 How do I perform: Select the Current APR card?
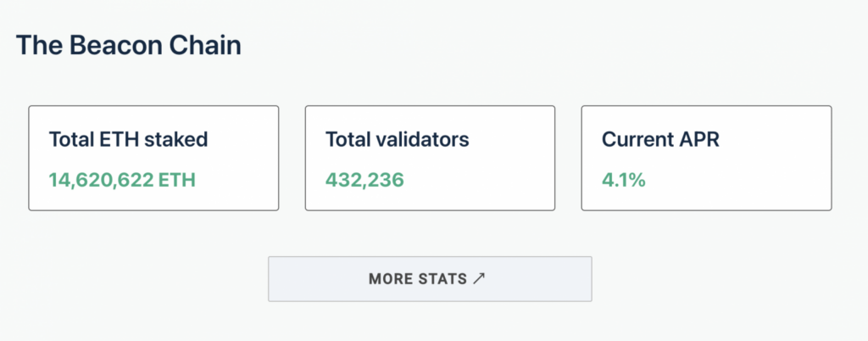pyautogui.click(x=706, y=159)
